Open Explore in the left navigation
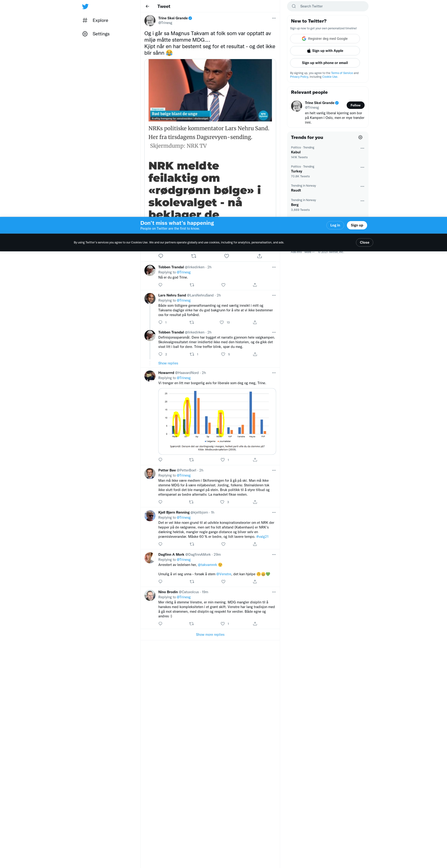Viewport: 447px width, 868px height. (95, 20)
